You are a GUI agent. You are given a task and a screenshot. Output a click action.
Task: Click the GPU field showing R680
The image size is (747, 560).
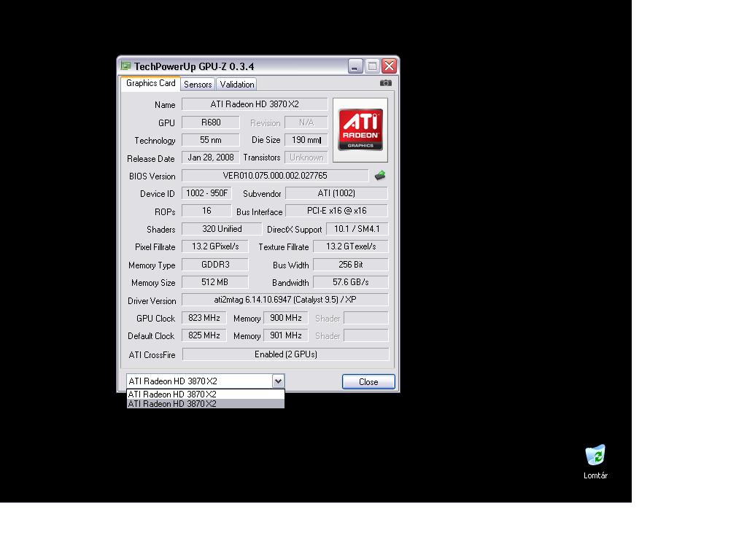[x=211, y=122]
